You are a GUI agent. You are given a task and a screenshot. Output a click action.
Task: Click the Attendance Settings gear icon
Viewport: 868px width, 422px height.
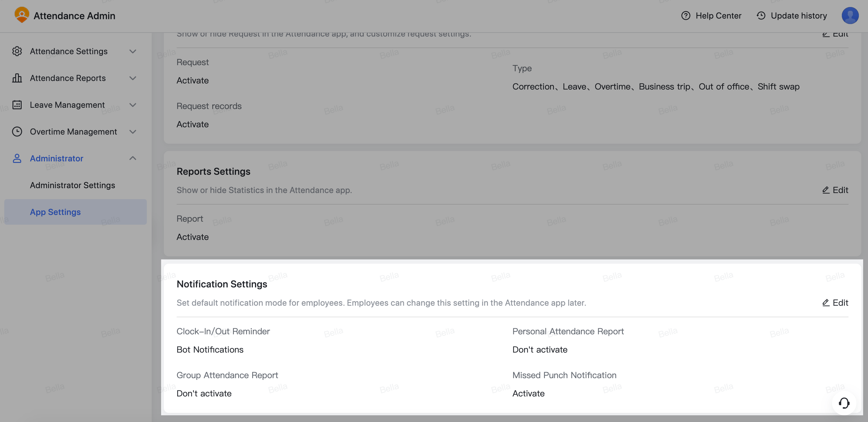pyautogui.click(x=17, y=51)
